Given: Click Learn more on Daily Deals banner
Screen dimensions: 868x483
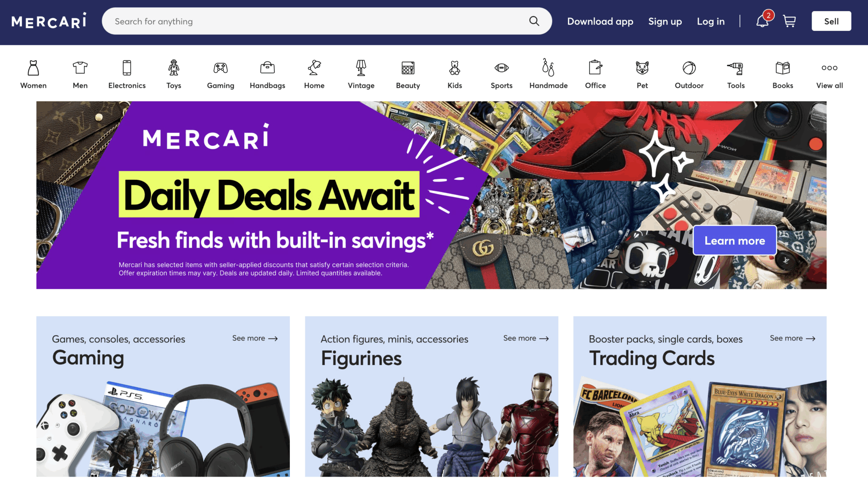Looking at the screenshot, I should point(735,240).
